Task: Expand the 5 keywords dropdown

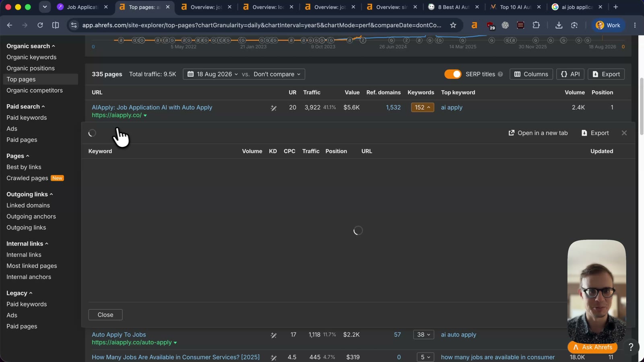Action: [425, 357]
